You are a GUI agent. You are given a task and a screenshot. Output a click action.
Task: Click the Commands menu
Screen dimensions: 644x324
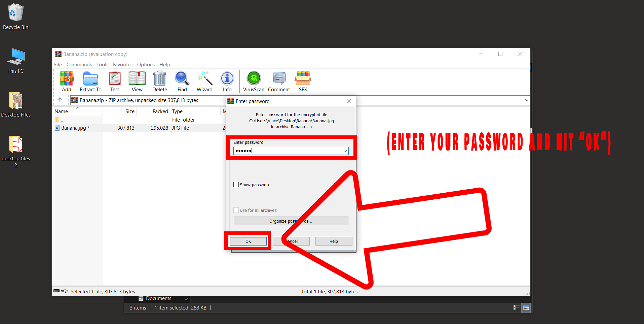point(79,64)
